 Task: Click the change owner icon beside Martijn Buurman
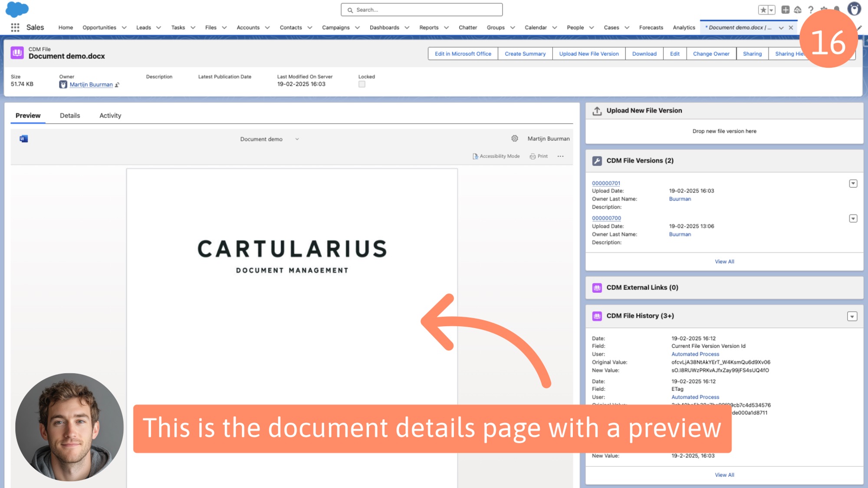click(117, 85)
